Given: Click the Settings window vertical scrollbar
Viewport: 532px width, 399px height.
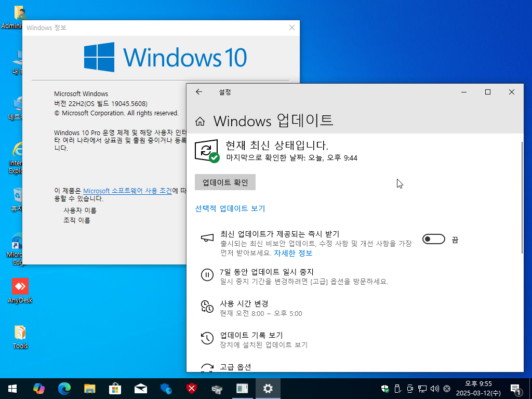Looking at the screenshot, I should coord(522,197).
